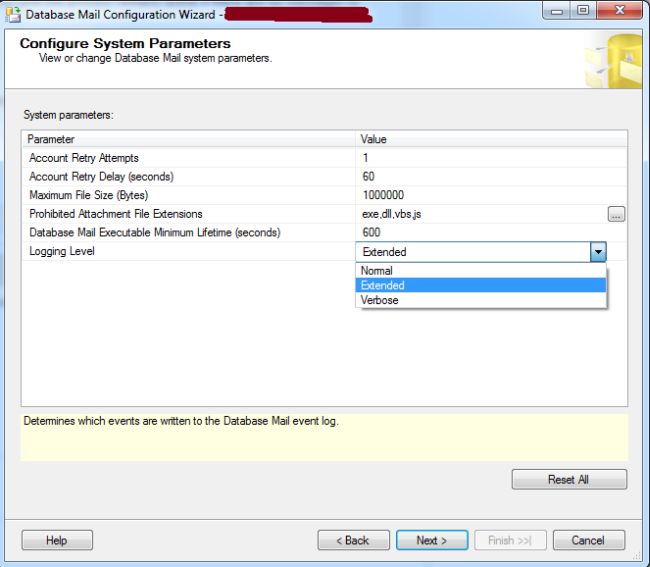The width and height of the screenshot is (650, 567).
Task: Open Help for the wizard
Action: [x=57, y=540]
